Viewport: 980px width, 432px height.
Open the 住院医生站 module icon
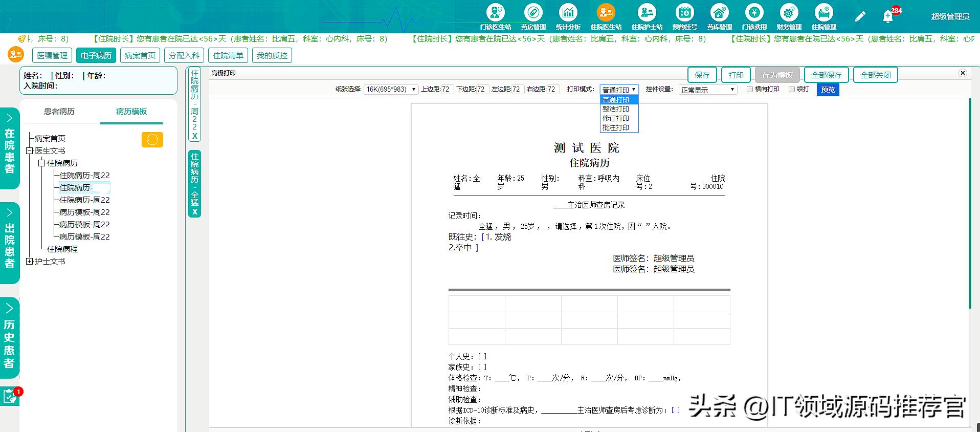pos(606,16)
